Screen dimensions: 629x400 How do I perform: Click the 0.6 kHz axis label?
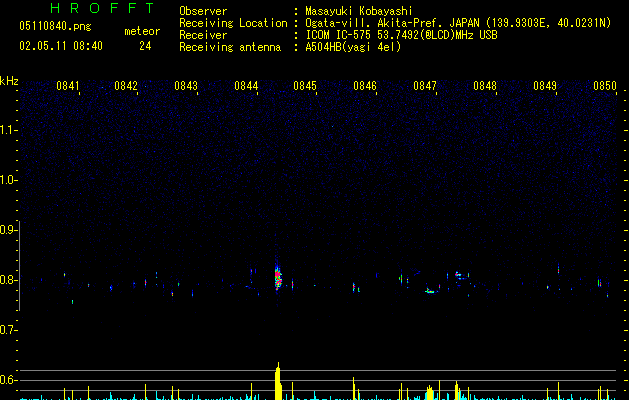coord(8,380)
